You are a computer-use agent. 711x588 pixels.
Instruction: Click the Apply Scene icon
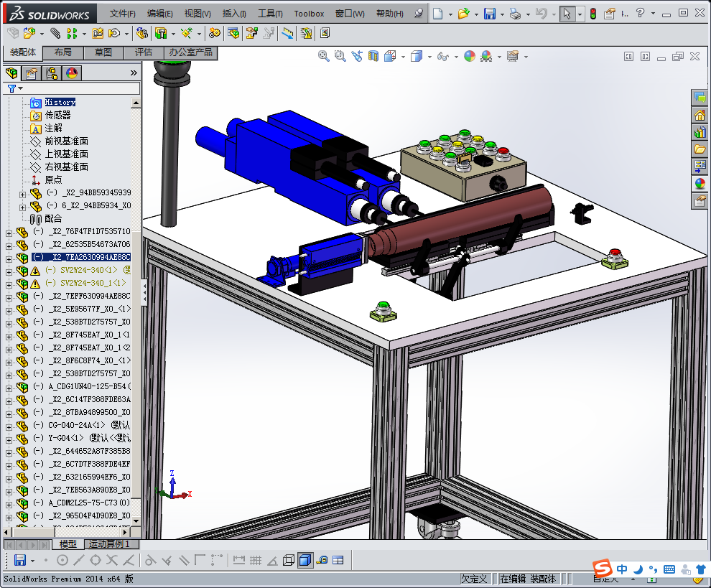coord(486,56)
